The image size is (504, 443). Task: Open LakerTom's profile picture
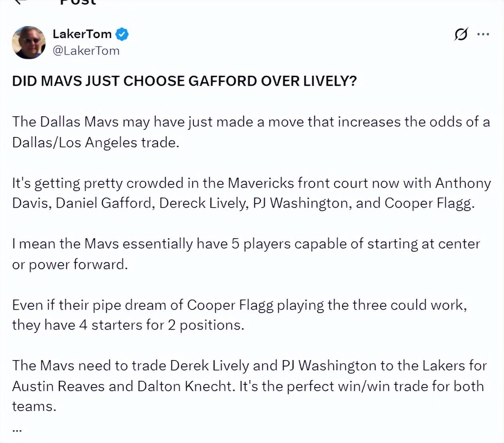pos(29,43)
